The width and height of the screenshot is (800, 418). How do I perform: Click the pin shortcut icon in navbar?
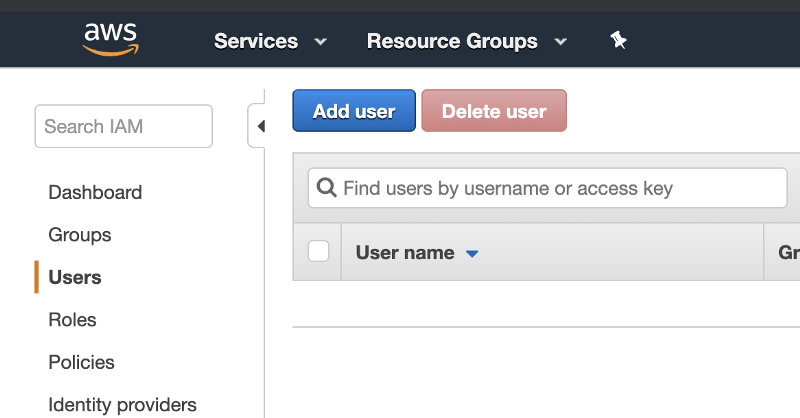(x=618, y=40)
